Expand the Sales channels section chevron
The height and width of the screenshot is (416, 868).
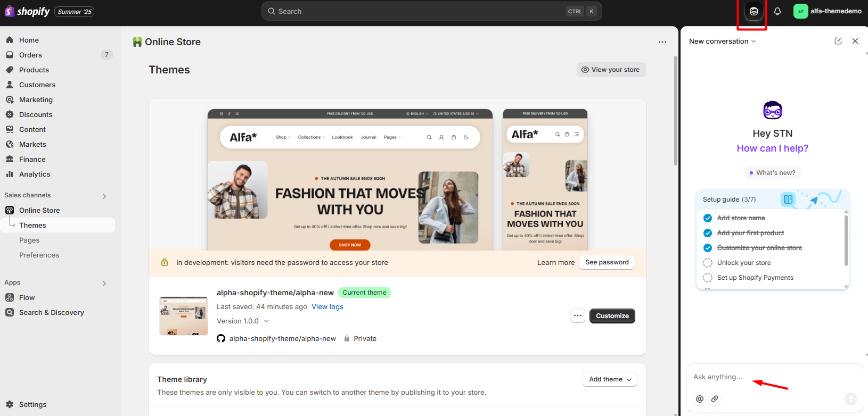click(104, 196)
